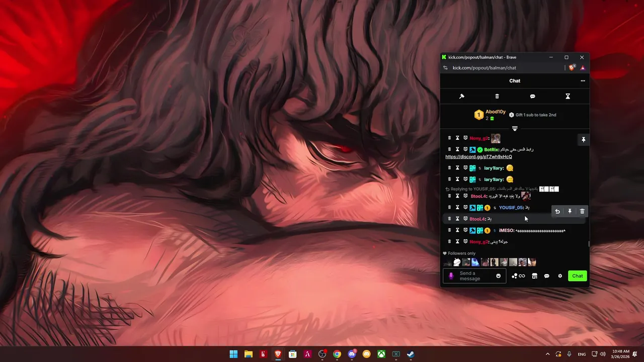Click the Brave Rewards triangle icon
This screenshot has width=644, height=362.
tap(583, 68)
